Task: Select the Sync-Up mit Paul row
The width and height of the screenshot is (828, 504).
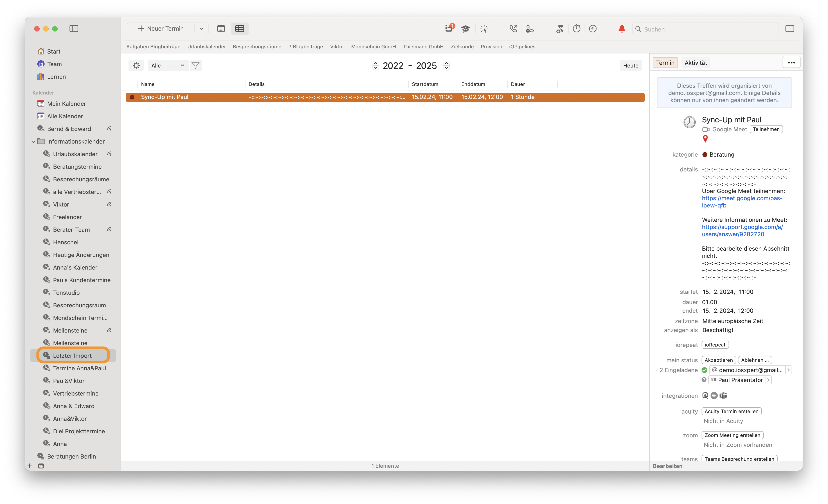Action: (385, 97)
